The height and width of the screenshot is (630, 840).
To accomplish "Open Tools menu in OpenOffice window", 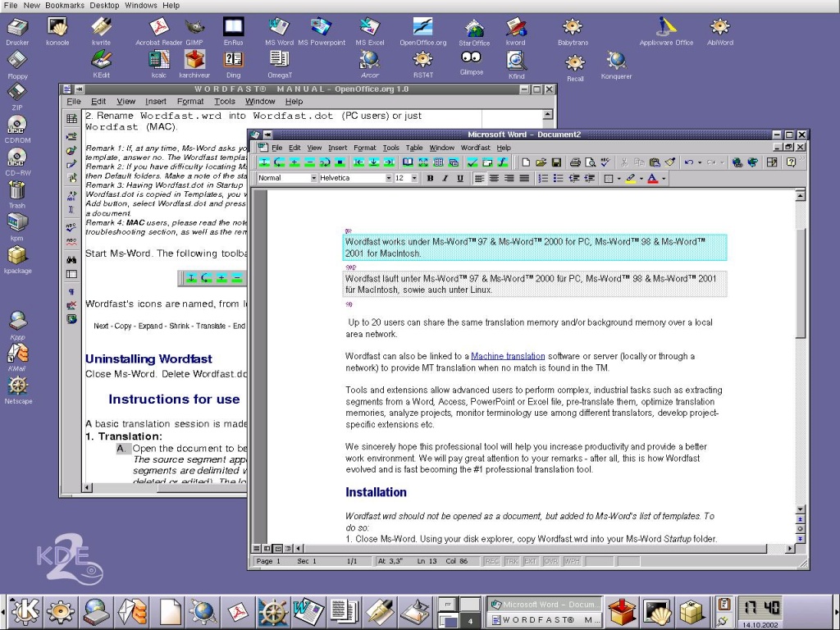I will click(x=225, y=101).
